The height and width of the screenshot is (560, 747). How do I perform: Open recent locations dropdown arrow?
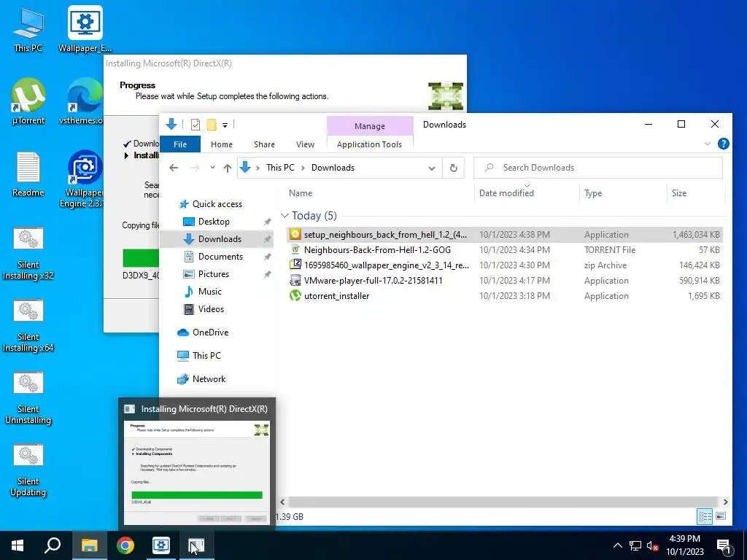pyautogui.click(x=212, y=168)
